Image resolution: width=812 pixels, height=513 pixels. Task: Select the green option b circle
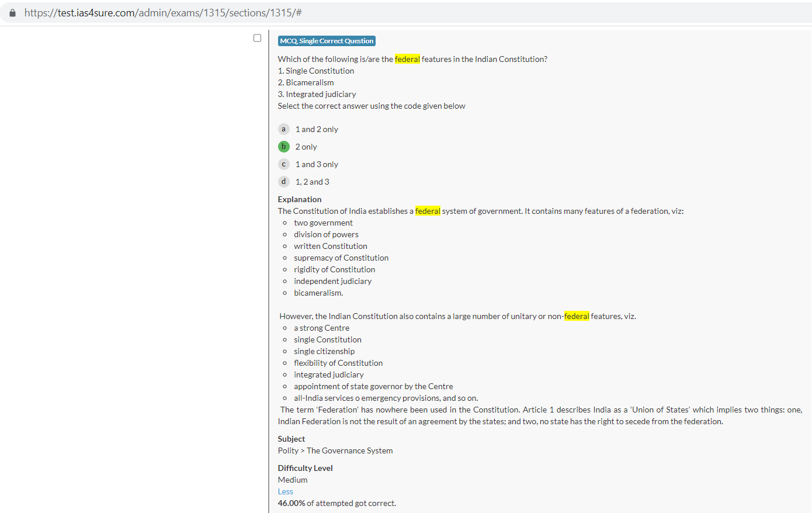click(284, 147)
